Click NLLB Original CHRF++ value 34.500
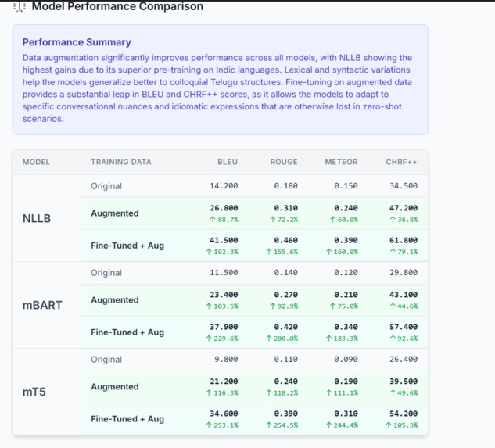This screenshot has width=495, height=448. coord(404,185)
